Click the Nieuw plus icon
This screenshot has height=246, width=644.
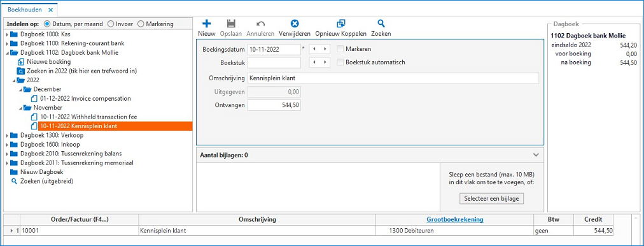pos(207,24)
